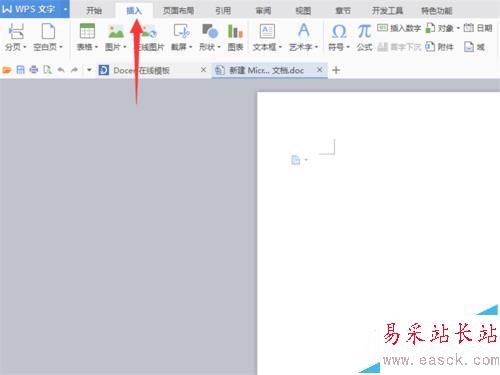Viewport: 500px width, 375px height.
Task: Open the WPS 文字 application menu
Action: 34,9
